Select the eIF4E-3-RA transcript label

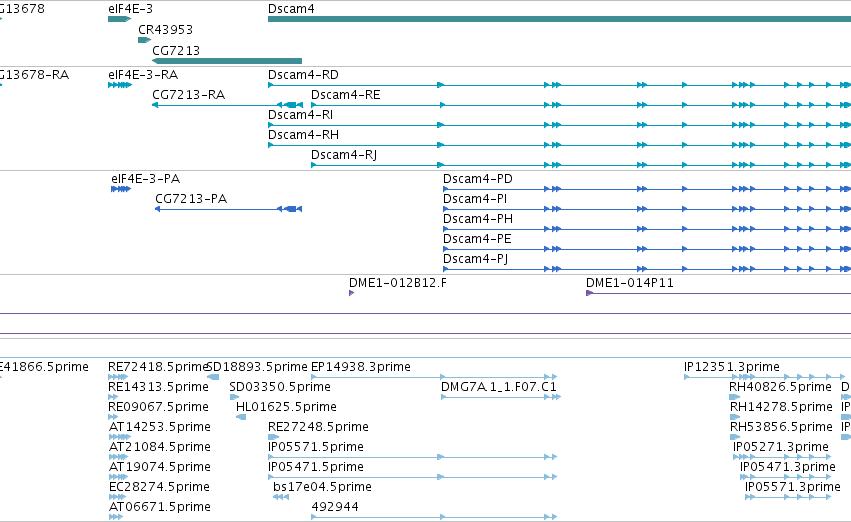click(x=143, y=75)
